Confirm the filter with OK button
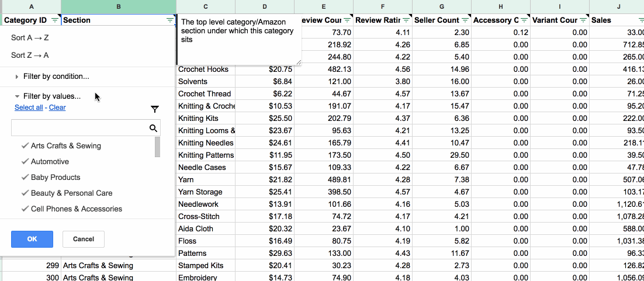The image size is (644, 281). click(x=32, y=239)
